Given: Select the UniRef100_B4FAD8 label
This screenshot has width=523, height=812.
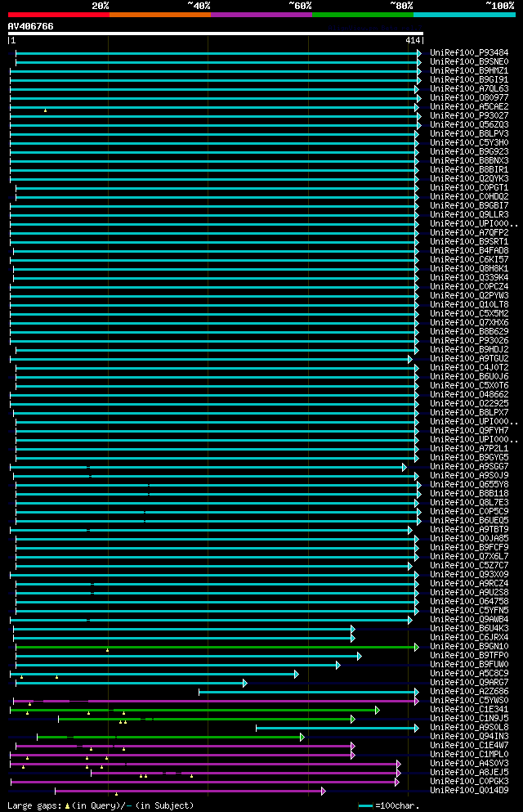Looking at the screenshot, I should click(469, 251).
